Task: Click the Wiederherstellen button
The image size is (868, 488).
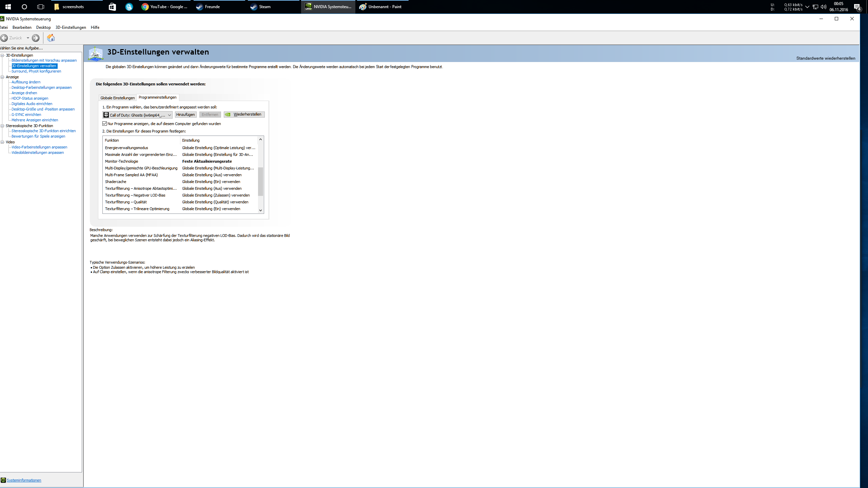Action: coord(244,115)
